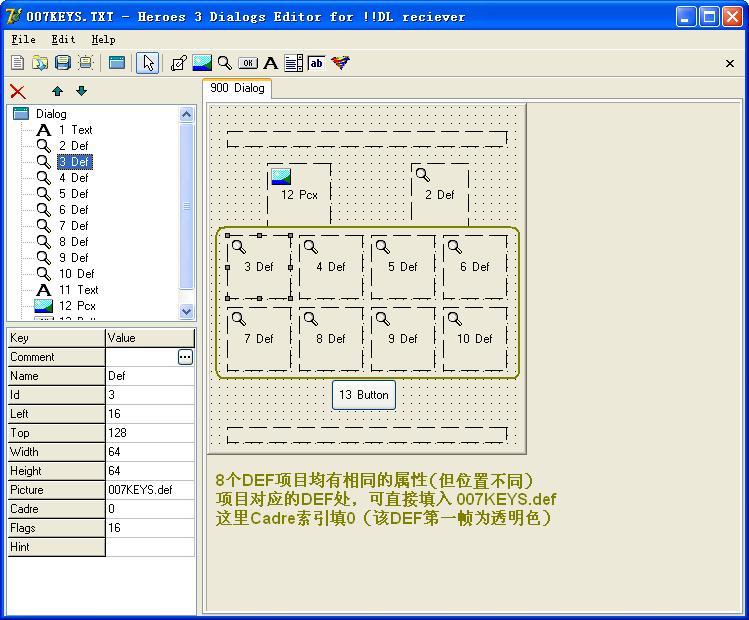Screen dimensions: 749x620
Task: Select '1 Text' in the tree
Action: pos(75,130)
